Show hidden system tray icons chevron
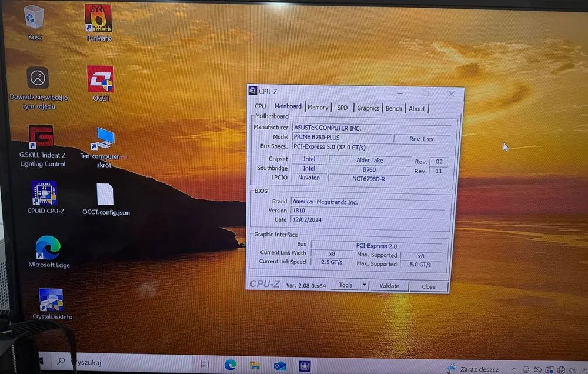This screenshot has height=374, width=588. click(514, 369)
